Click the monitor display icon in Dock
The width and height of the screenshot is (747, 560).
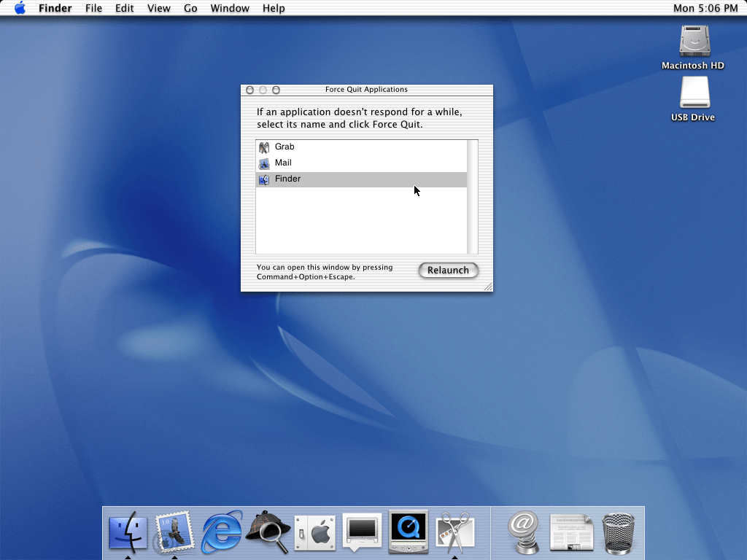click(x=362, y=532)
